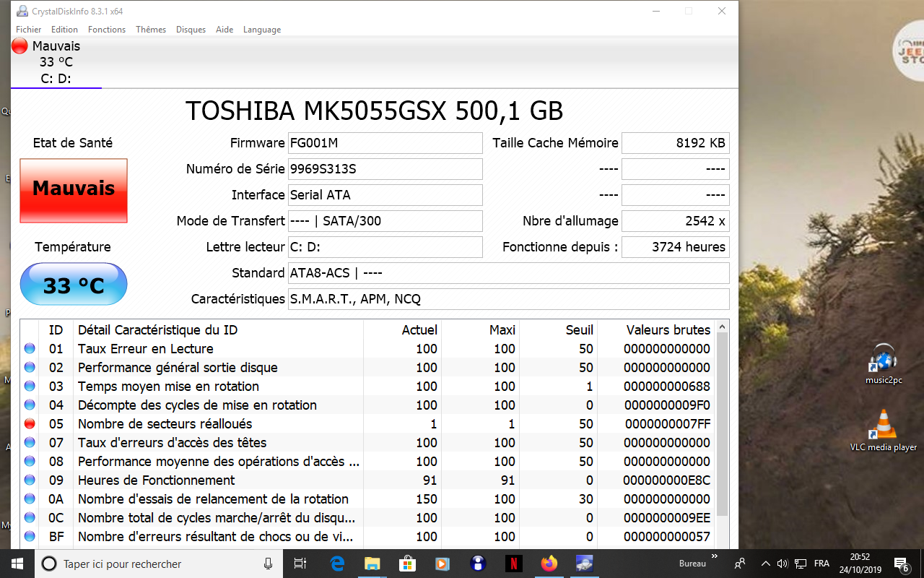This screenshot has height=578, width=924.
Task: Open the Thèmes menu
Action: (x=151, y=30)
